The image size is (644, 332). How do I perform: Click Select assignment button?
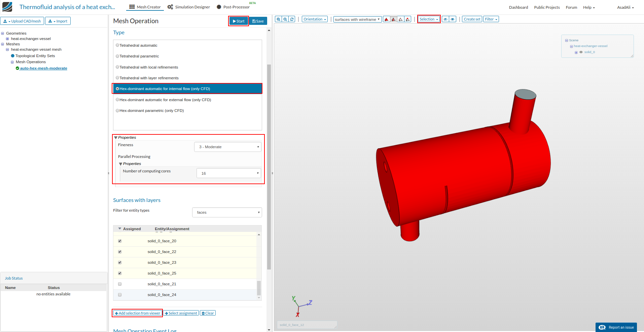(181, 313)
